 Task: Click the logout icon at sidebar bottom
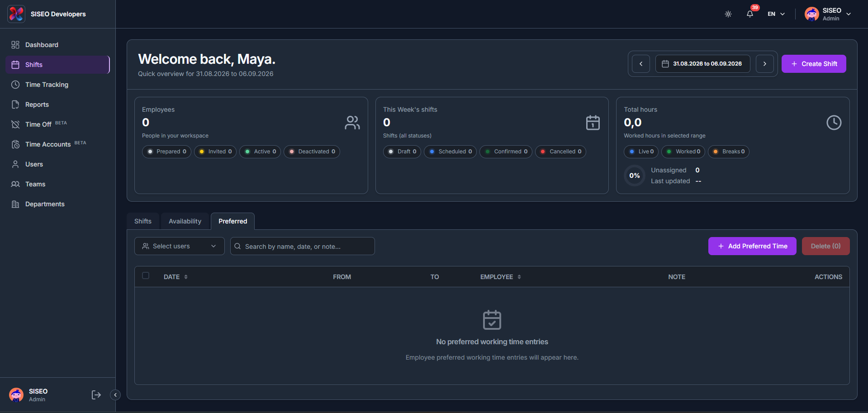(x=96, y=395)
